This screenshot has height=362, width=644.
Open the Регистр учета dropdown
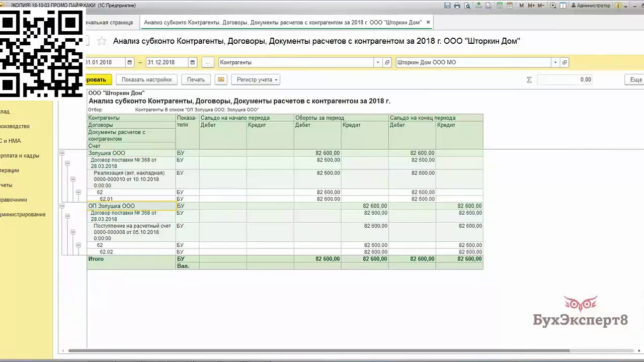(x=255, y=79)
